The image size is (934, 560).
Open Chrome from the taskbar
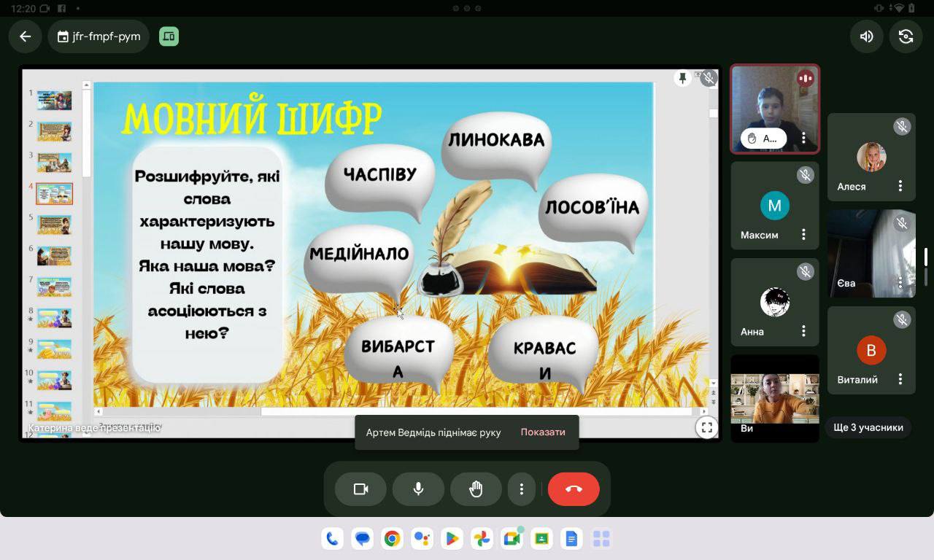pyautogui.click(x=393, y=539)
